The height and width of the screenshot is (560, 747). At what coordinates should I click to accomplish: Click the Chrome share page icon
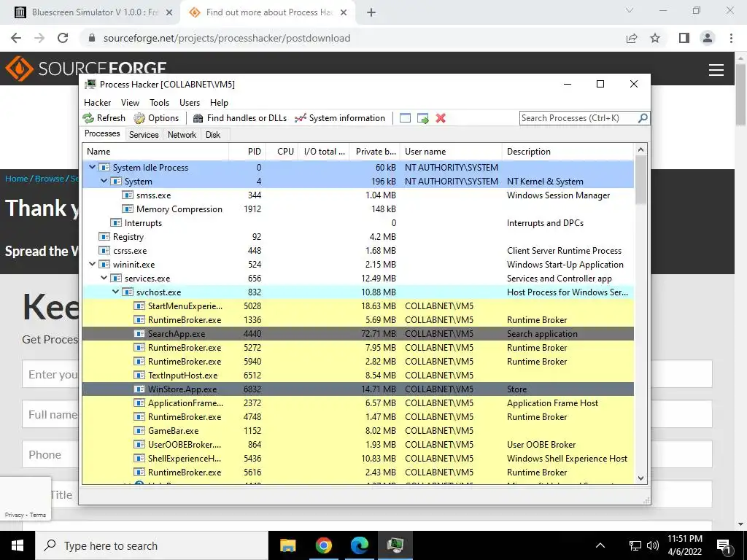(x=632, y=38)
